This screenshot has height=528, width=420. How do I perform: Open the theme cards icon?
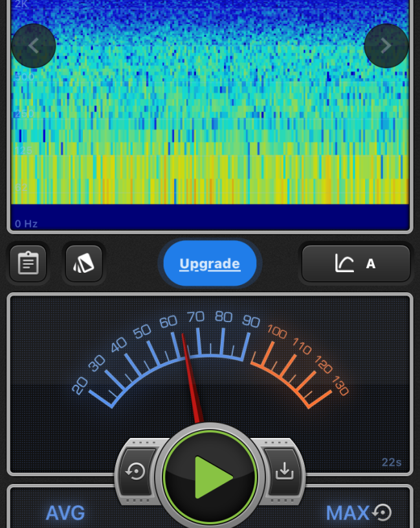pyautogui.click(x=83, y=264)
